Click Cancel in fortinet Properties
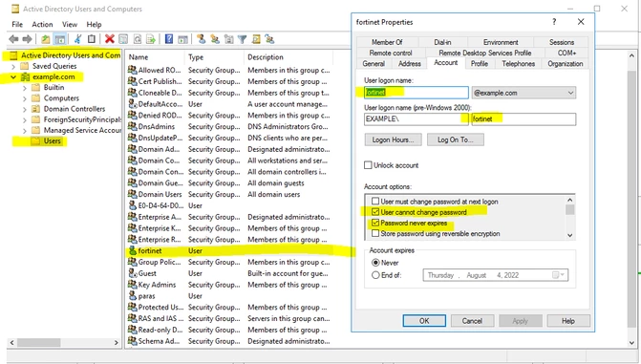This screenshot has height=364, width=641. [x=472, y=321]
